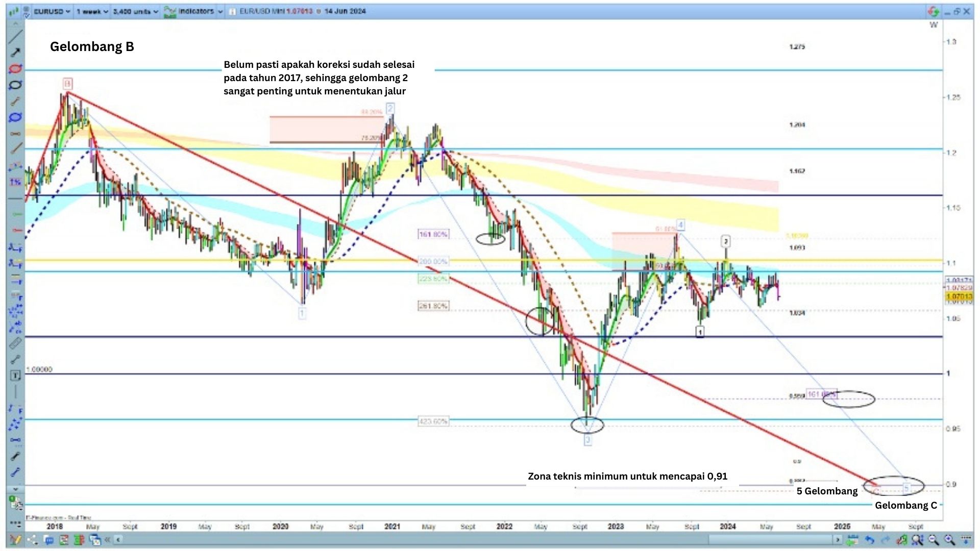The width and height of the screenshot is (980, 551).
Task: Click the undo arrow icon
Action: pyautogui.click(x=869, y=540)
